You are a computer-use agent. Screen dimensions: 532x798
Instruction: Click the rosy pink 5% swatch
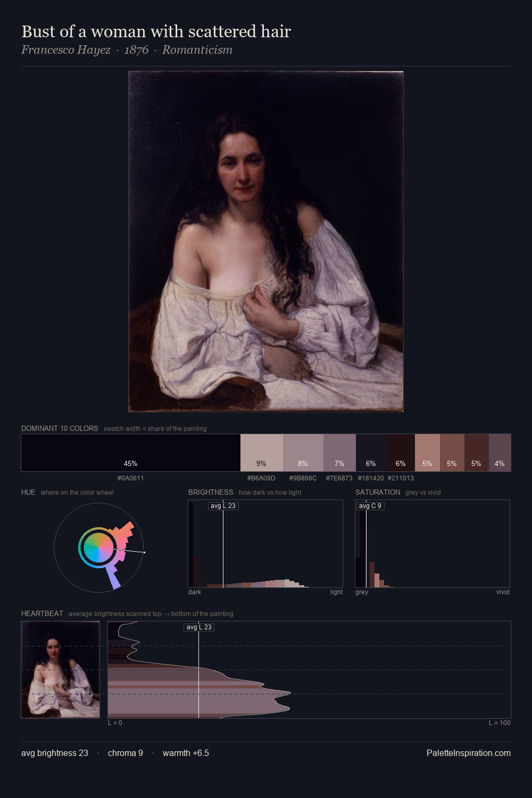click(427, 453)
